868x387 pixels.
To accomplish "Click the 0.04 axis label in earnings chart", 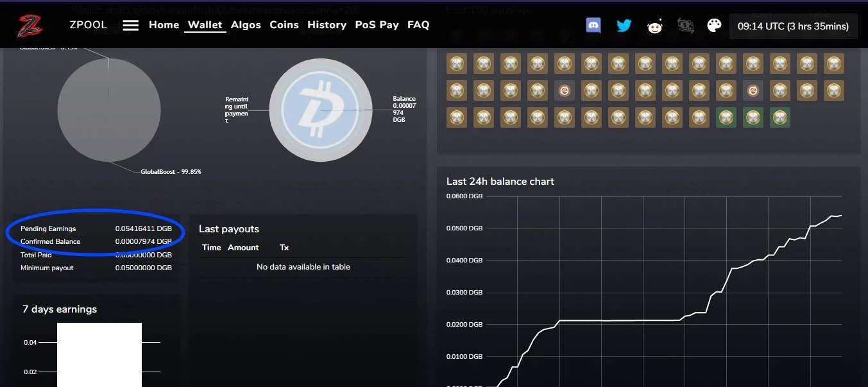I will pyautogui.click(x=30, y=343).
